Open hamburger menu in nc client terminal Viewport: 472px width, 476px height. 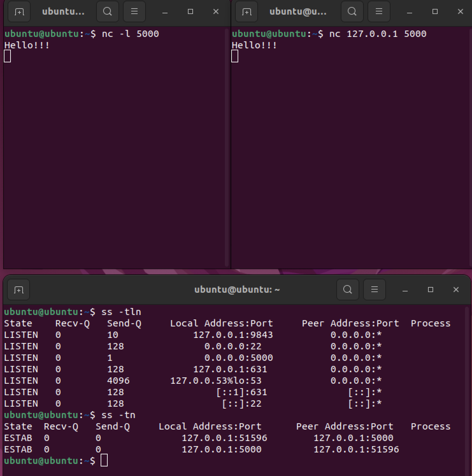tap(379, 12)
